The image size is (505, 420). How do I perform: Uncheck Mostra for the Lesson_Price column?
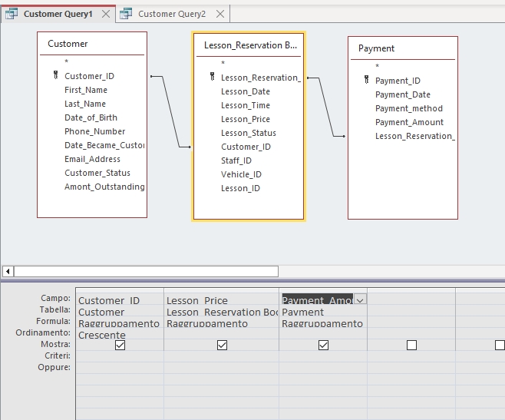(x=222, y=346)
